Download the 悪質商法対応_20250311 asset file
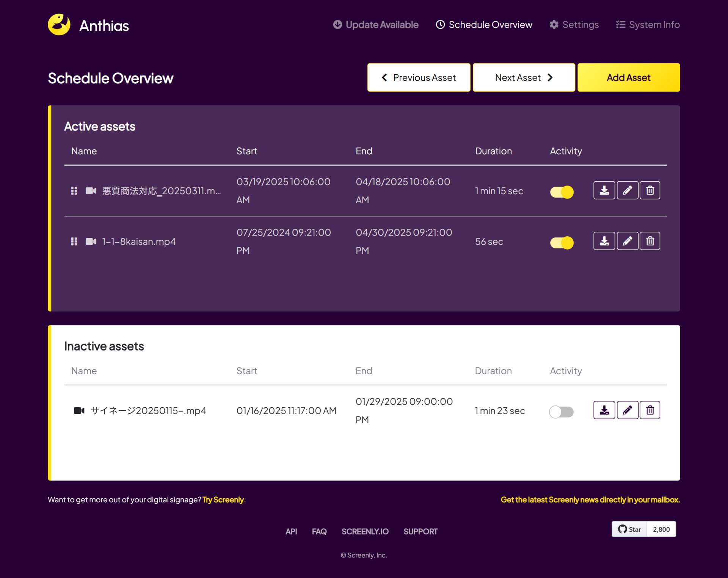This screenshot has height=578, width=728. click(x=604, y=190)
